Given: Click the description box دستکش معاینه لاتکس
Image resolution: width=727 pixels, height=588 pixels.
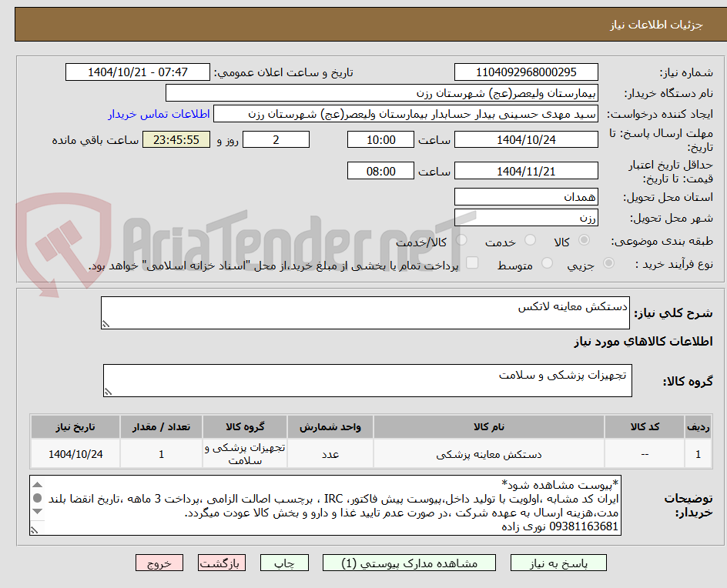Looking at the screenshot, I should [365, 312].
